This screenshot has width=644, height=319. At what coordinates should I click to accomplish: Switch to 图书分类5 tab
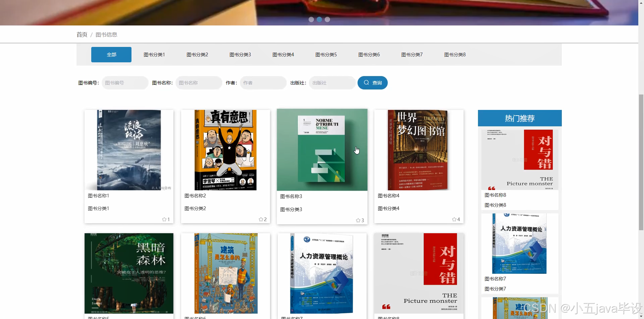point(326,55)
